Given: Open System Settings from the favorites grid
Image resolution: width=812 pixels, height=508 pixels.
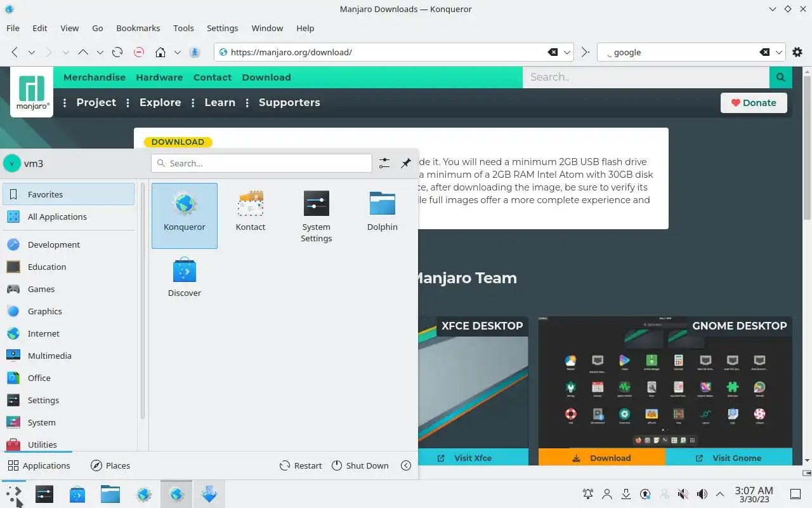Looking at the screenshot, I should [x=317, y=215].
